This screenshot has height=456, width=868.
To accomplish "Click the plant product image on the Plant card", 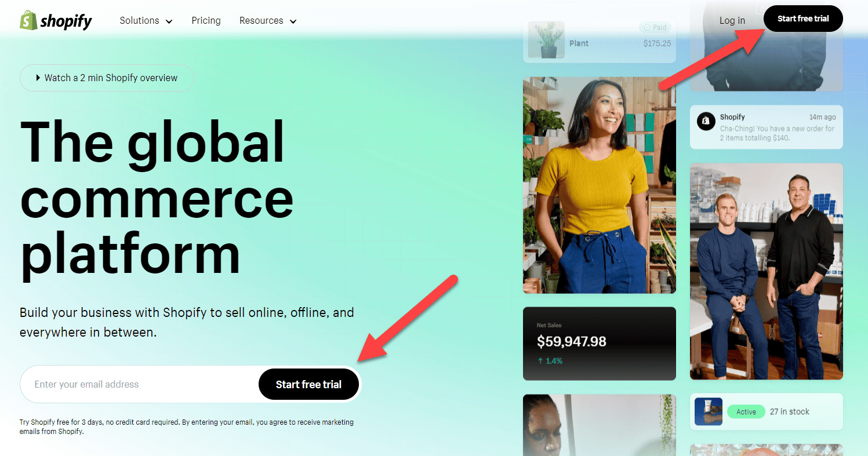I will pyautogui.click(x=546, y=41).
